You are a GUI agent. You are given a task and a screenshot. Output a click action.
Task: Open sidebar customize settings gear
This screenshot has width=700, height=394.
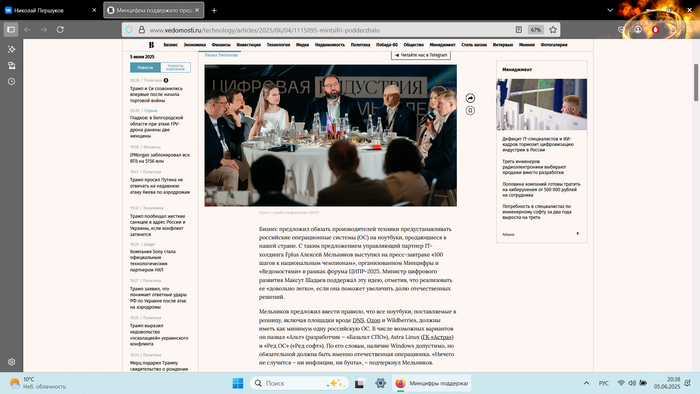[x=12, y=362]
